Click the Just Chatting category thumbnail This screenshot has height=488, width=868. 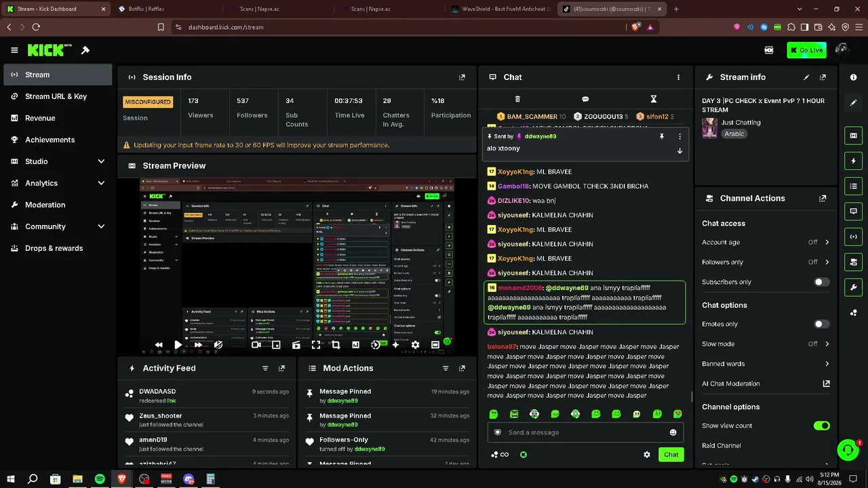tap(709, 128)
